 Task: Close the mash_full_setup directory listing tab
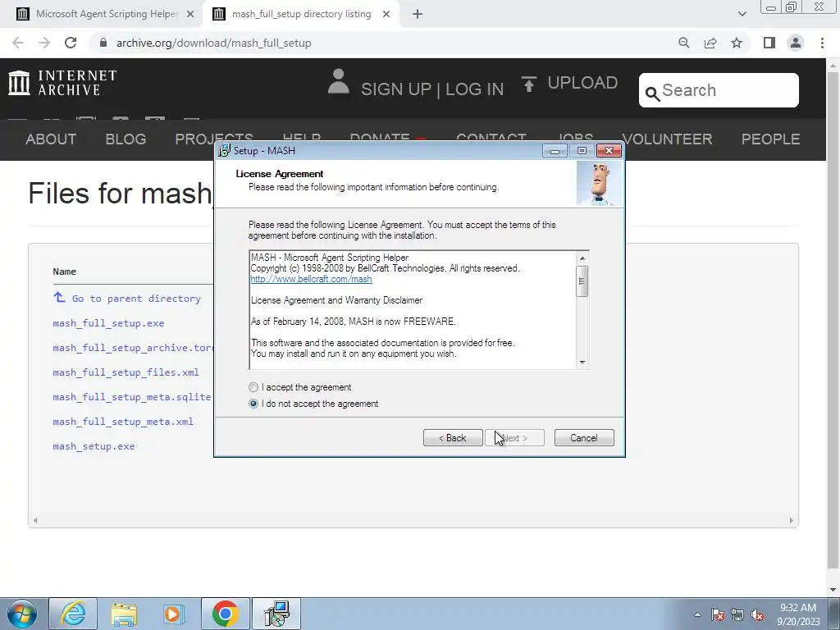point(386,15)
